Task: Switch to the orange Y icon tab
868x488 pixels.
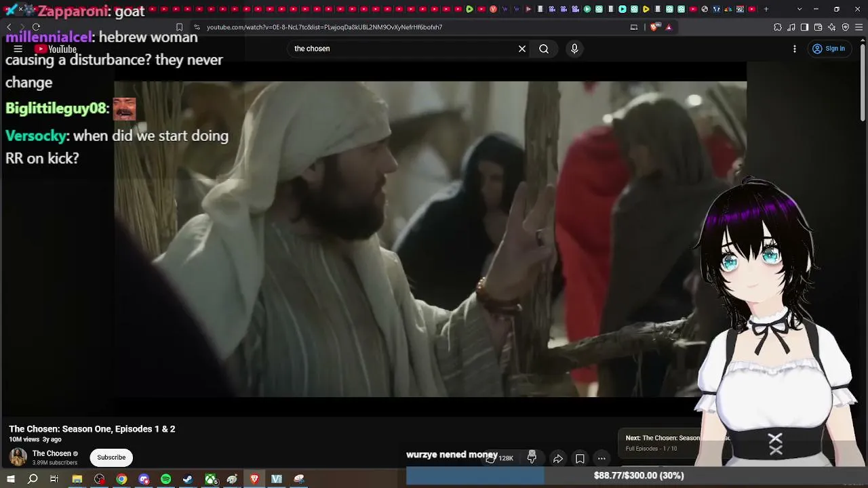Action: click(x=493, y=9)
